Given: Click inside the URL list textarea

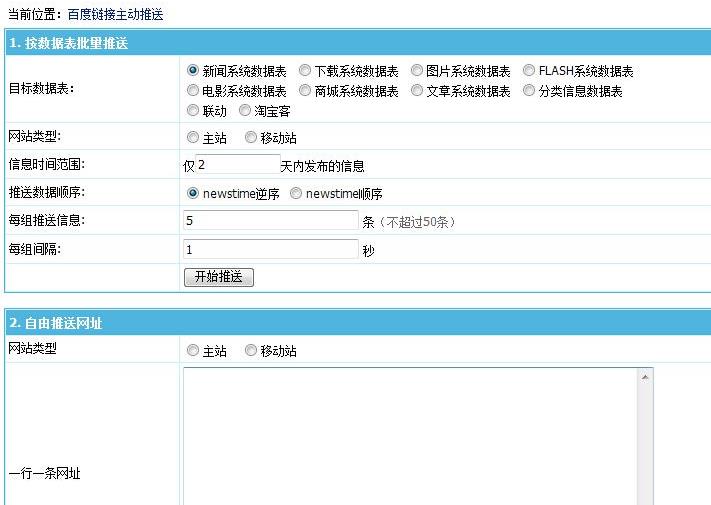Looking at the screenshot, I should click(410, 435).
